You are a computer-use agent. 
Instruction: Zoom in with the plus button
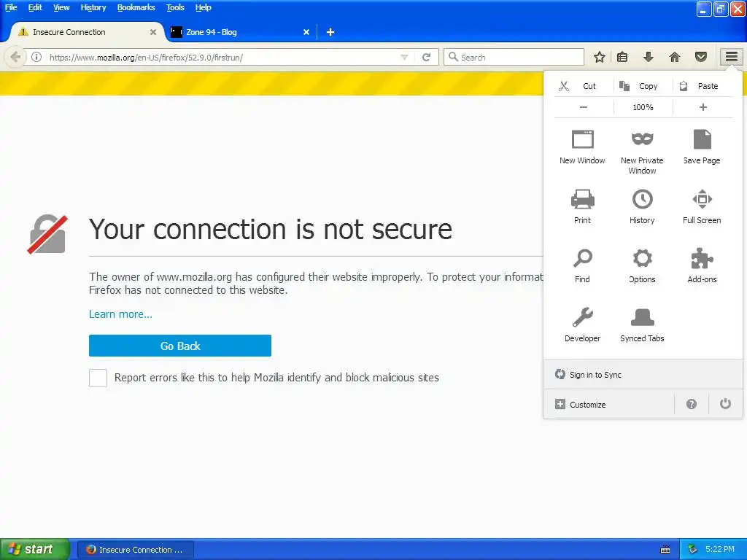pos(703,107)
